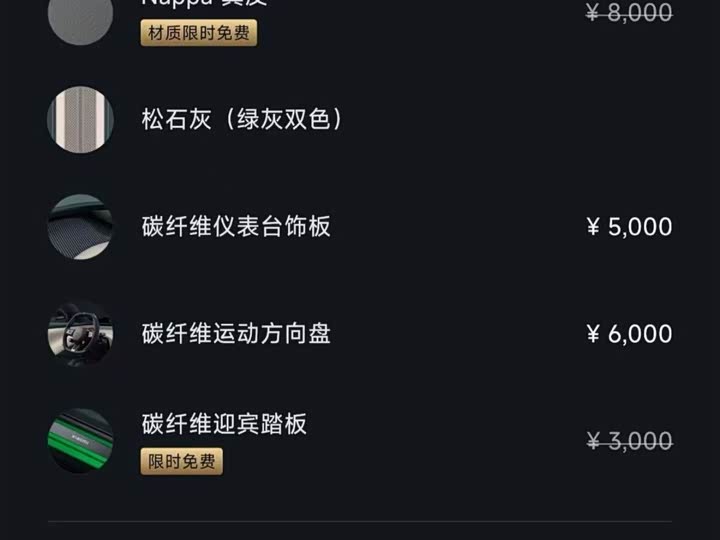Click the crossed-out ¥8,000 price
Screen dimensions: 720x540
[x=628, y=12]
